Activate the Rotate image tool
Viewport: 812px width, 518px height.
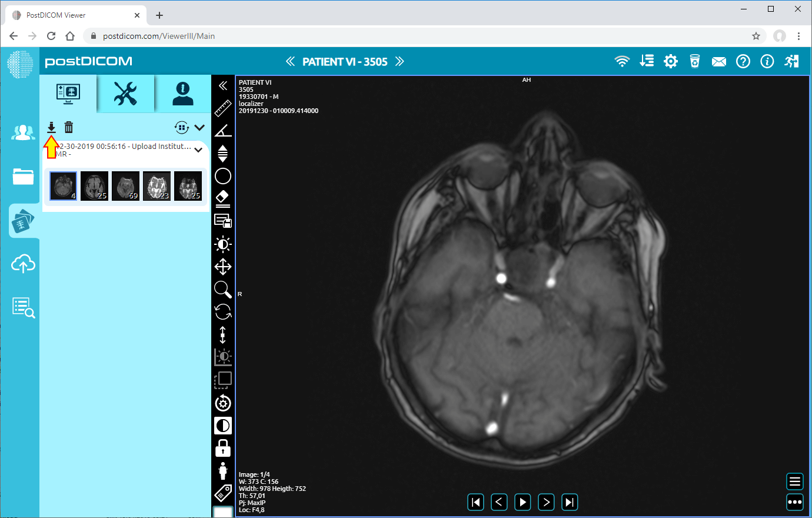coord(223,312)
